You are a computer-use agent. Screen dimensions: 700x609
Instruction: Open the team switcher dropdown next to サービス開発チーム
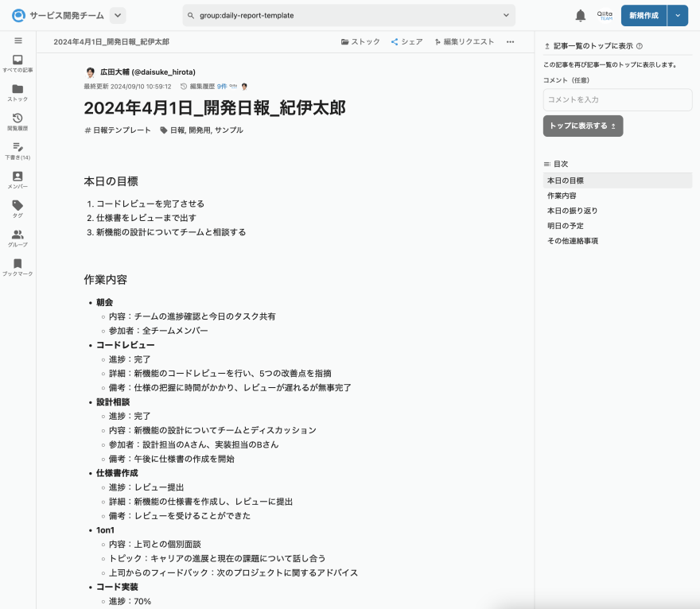pyautogui.click(x=118, y=16)
